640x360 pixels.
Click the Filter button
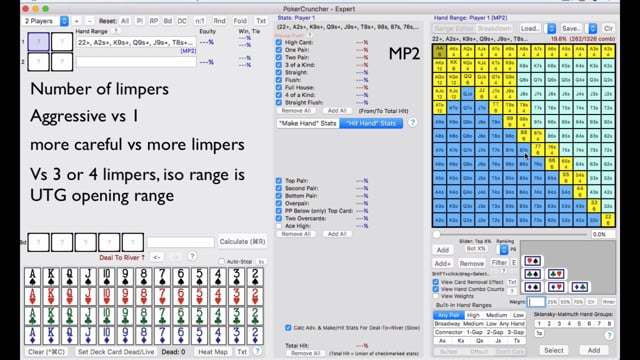[499, 263]
